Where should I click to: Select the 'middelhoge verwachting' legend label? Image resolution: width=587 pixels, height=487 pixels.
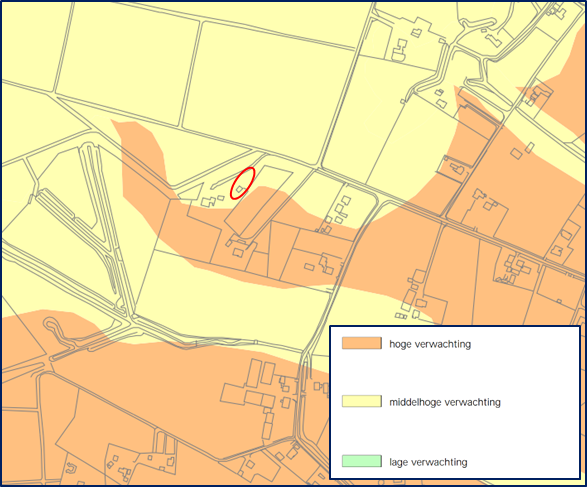(445, 402)
